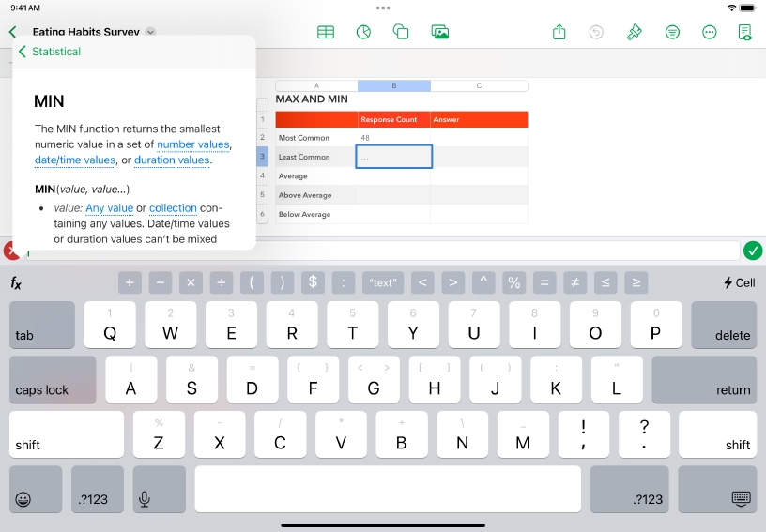Tap the share icon in toolbar

coord(559,32)
